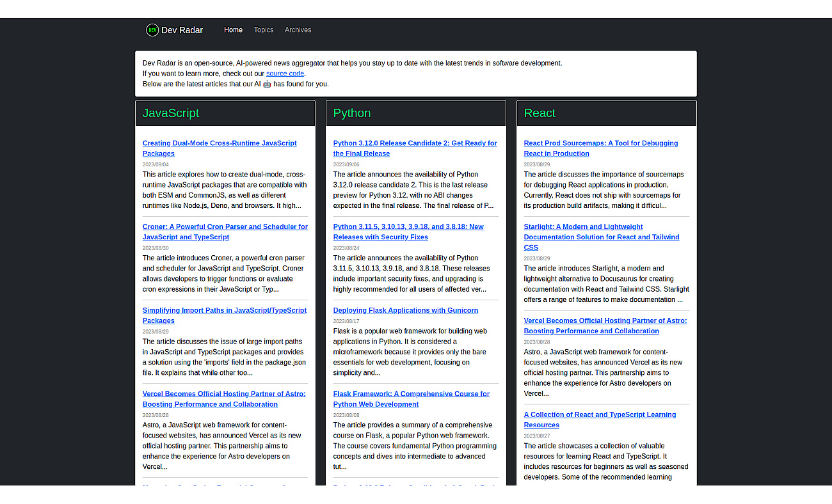Open Starlight documentation solution article link
This screenshot has width=832, height=504.
click(602, 237)
